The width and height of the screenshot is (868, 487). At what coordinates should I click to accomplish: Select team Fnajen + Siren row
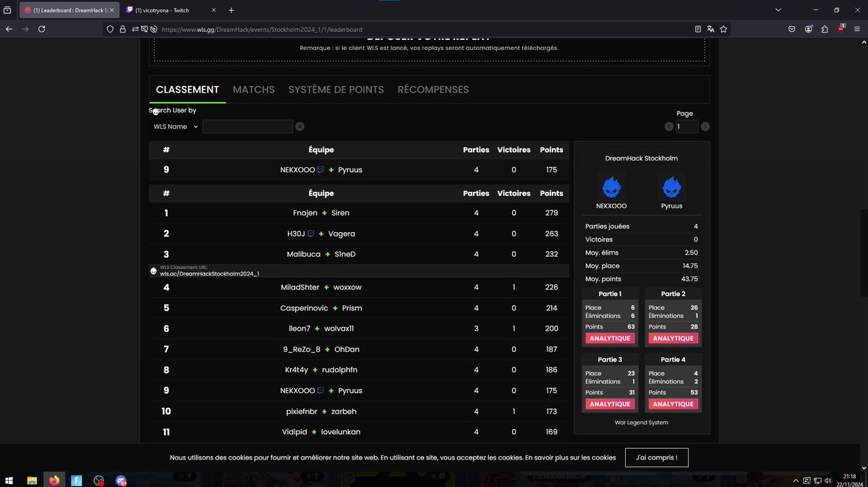tap(359, 213)
